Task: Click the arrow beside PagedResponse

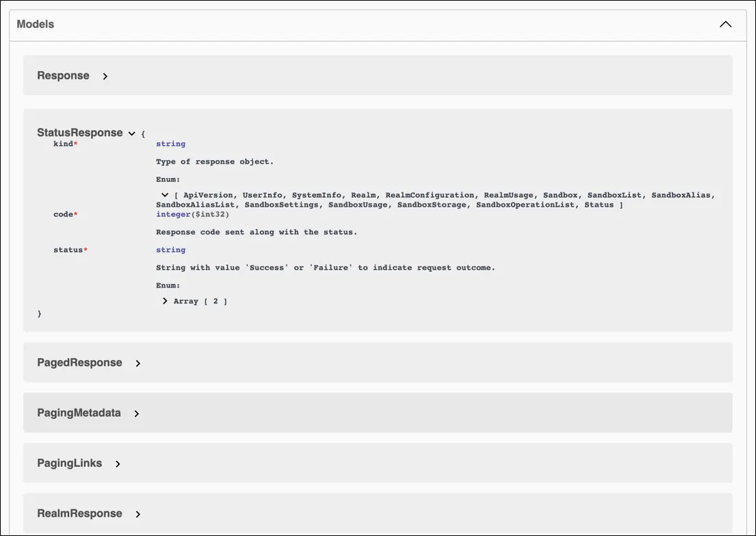Action: 138,363
